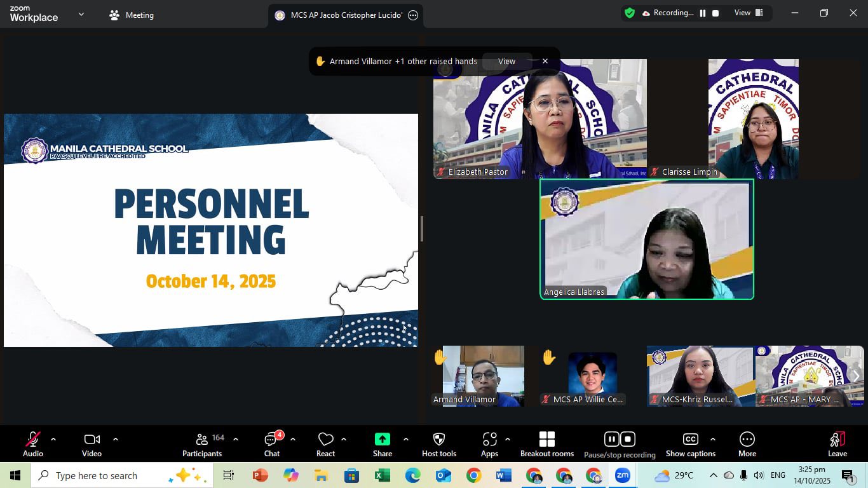Toggle Show captions CC button

[691, 444]
